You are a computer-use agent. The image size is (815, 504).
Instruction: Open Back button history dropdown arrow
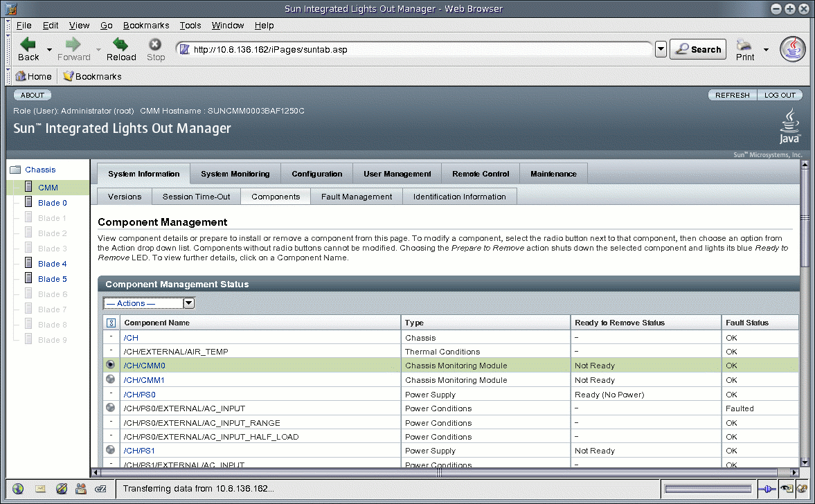[x=49, y=50]
